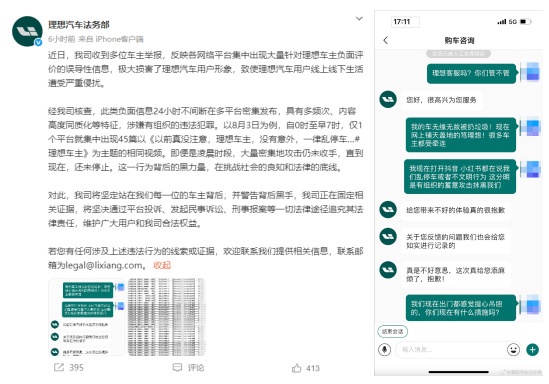This screenshot has width=549, height=384.
Task: Tap the phone home indicator bar
Action: [x=459, y=372]
